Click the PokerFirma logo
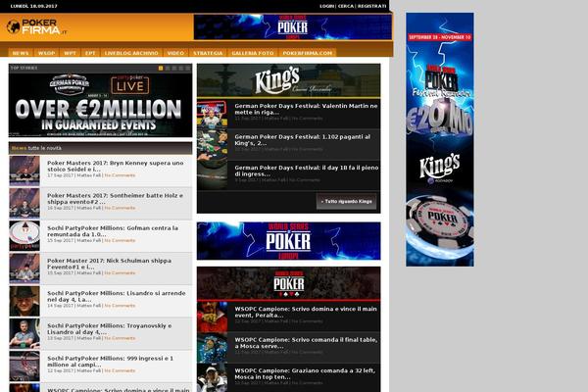The image size is (588, 392). [x=36, y=26]
